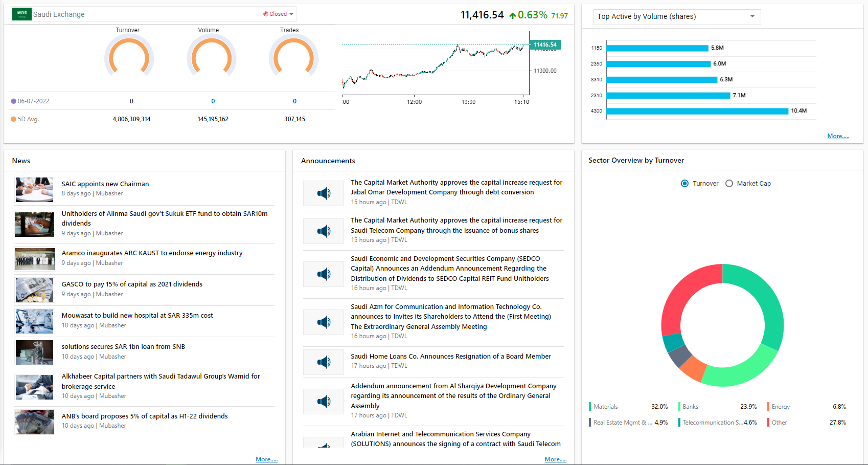
Task: Click the Volume gauge dial
Action: [x=211, y=55]
